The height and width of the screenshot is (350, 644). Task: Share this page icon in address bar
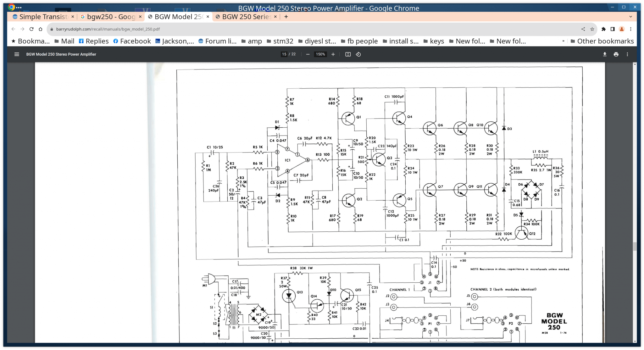tap(583, 29)
